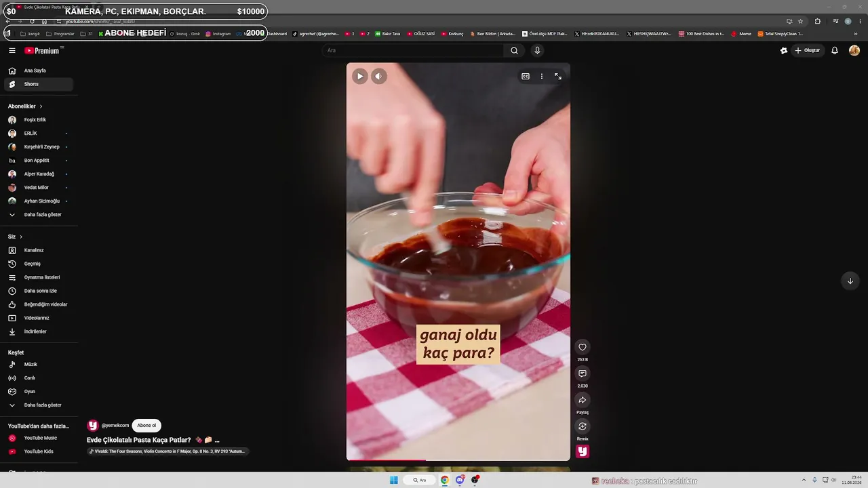Bookmark this page with star icon
This screenshot has height=488, width=868.
pos(800,21)
